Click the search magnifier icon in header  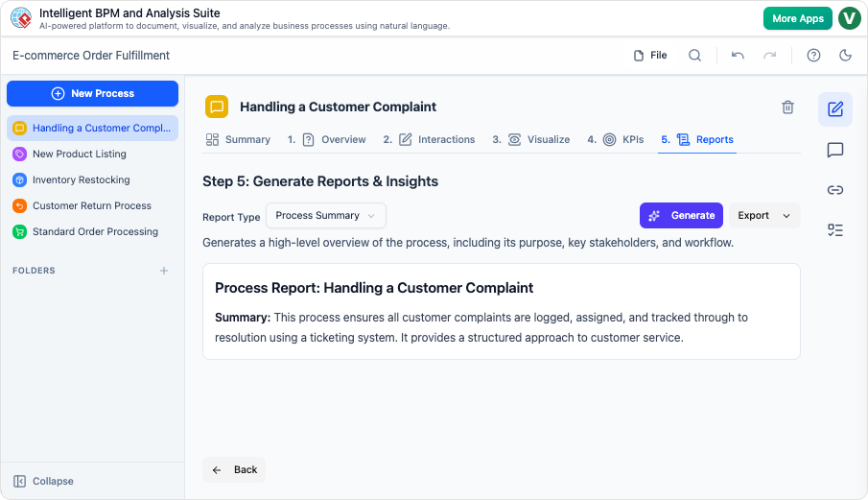coord(694,56)
